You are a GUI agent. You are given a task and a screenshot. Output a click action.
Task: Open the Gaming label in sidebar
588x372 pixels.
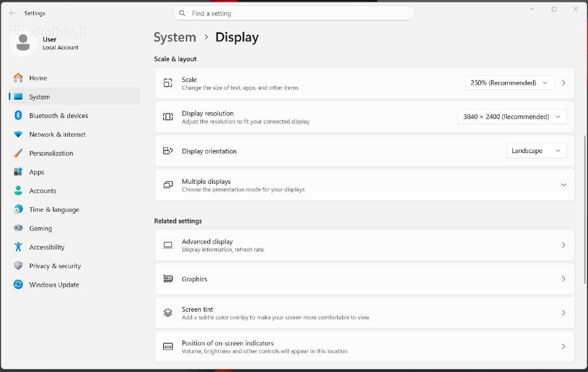[x=41, y=228]
